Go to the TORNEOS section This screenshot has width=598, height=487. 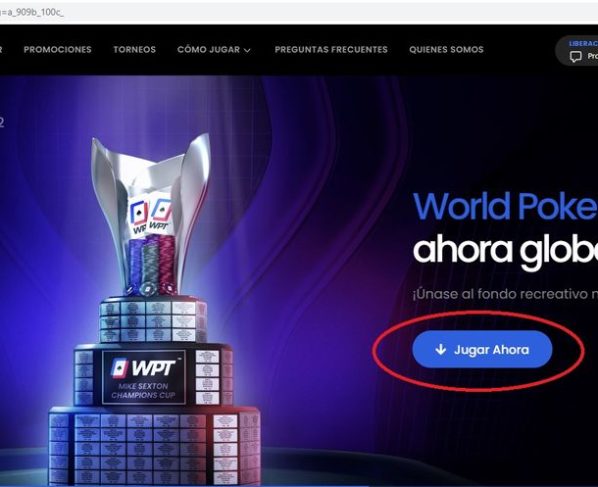pos(135,49)
